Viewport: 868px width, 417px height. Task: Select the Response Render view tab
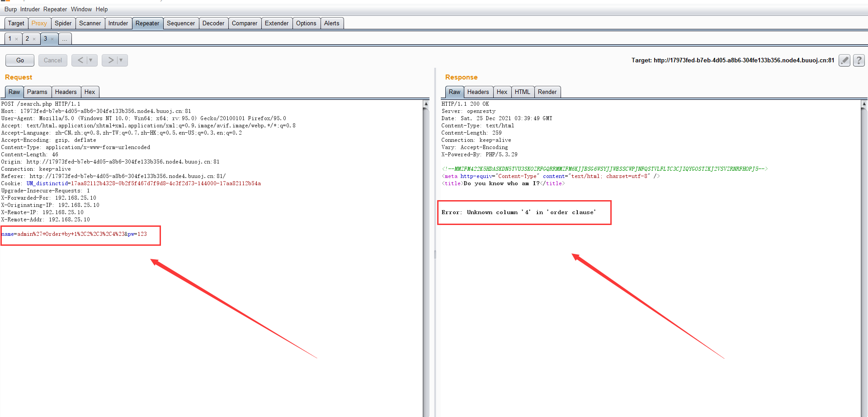(x=547, y=92)
